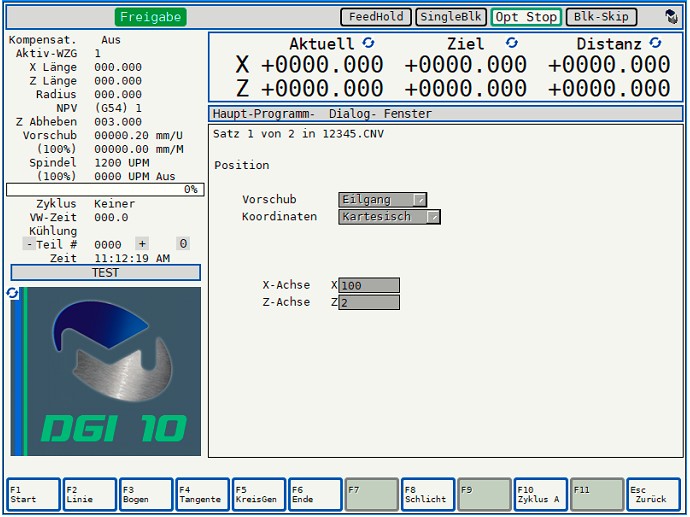
Task: Click the X-Achse input field
Action: click(369, 285)
